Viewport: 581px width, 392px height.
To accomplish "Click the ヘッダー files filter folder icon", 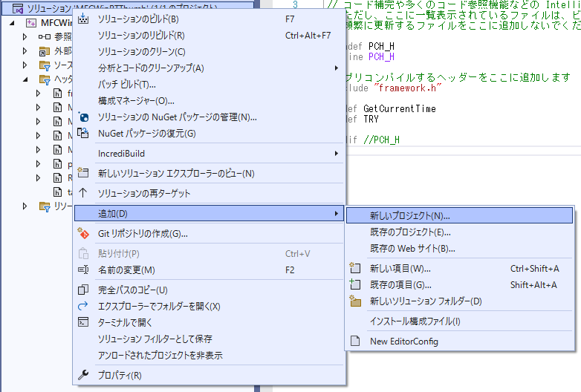I will pyautogui.click(x=45, y=79).
